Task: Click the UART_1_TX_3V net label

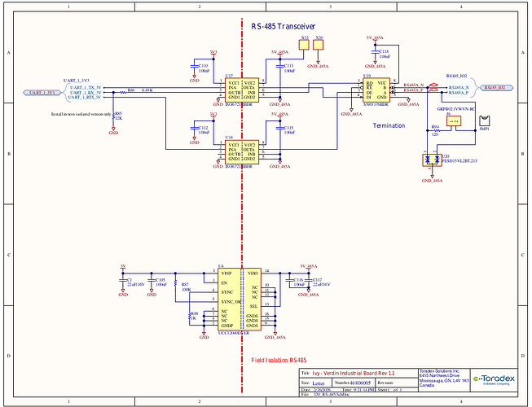Action: point(86,87)
